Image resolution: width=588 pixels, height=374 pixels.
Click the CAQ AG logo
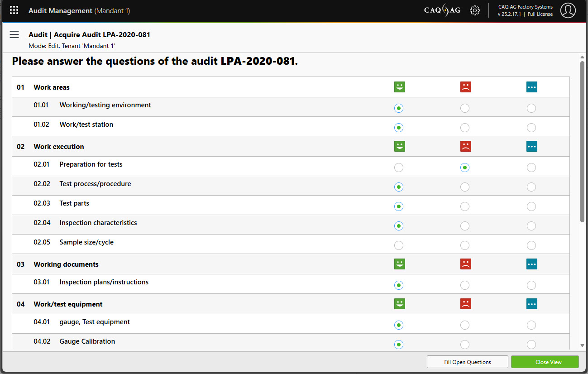click(x=442, y=10)
